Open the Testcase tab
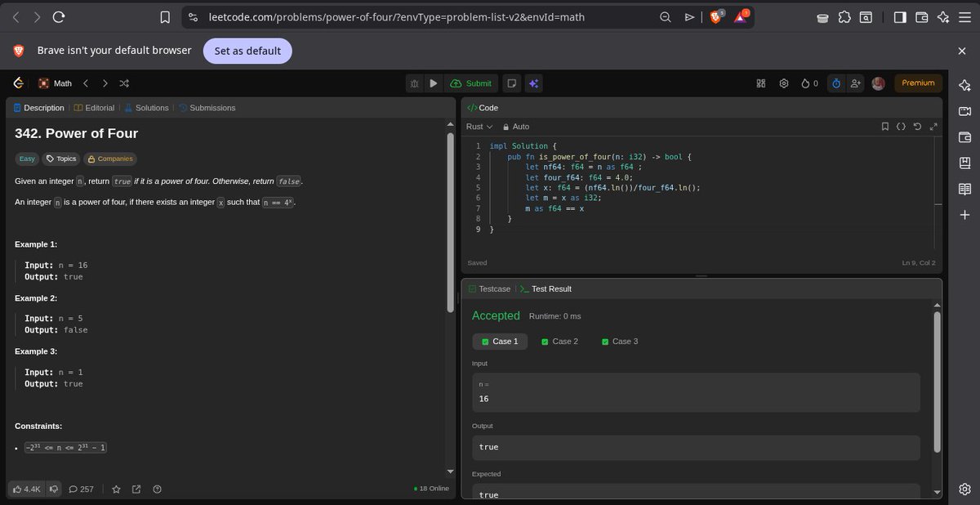 click(x=489, y=289)
